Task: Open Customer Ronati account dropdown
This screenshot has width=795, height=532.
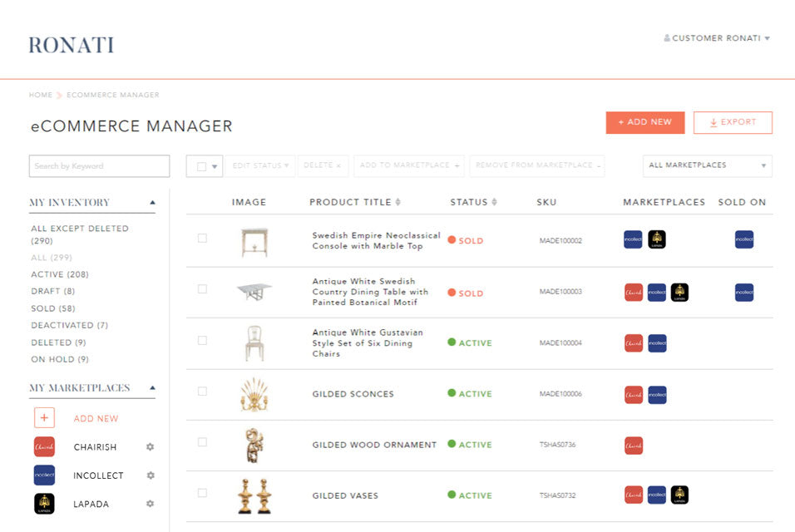Action: (717, 38)
